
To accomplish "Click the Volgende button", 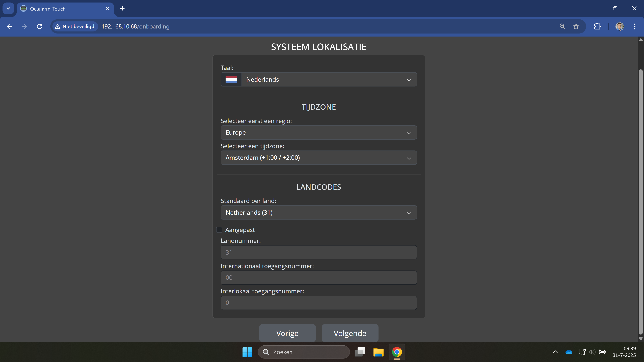I will [350, 333].
